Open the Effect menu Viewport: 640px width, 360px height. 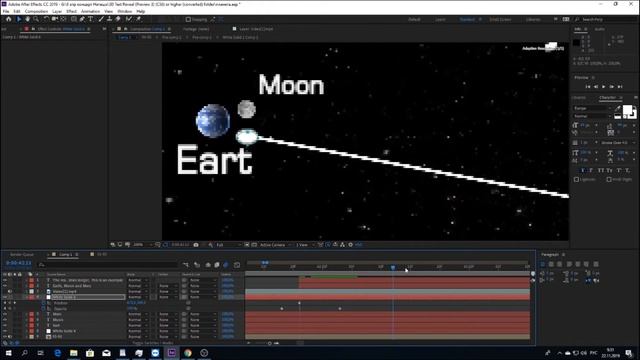click(x=71, y=11)
